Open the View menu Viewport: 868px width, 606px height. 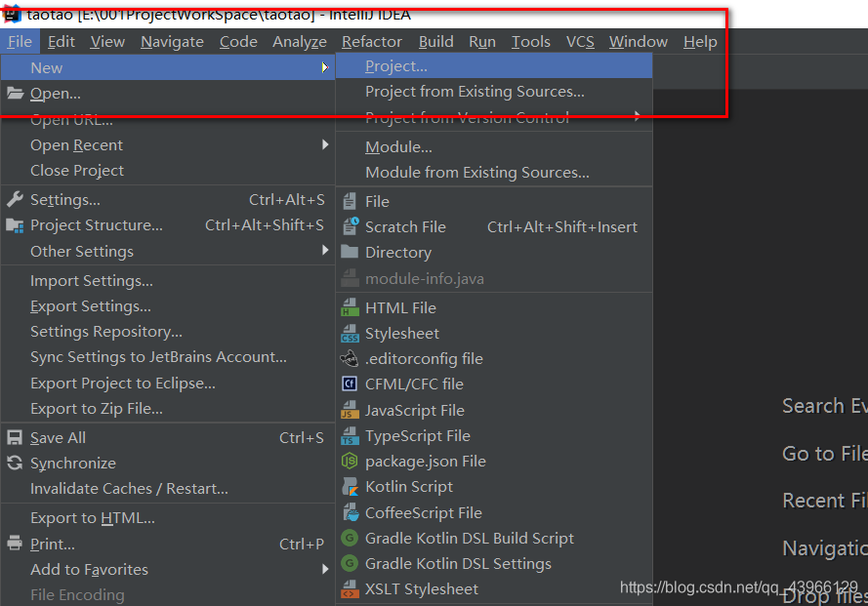[107, 42]
